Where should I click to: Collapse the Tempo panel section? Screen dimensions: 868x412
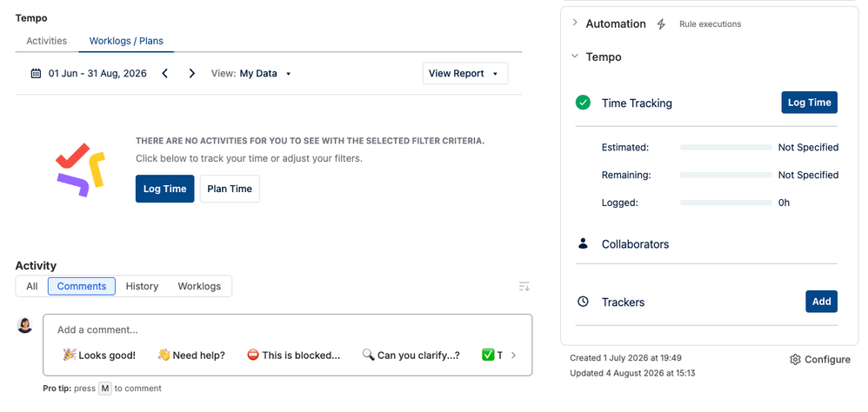[x=575, y=56]
